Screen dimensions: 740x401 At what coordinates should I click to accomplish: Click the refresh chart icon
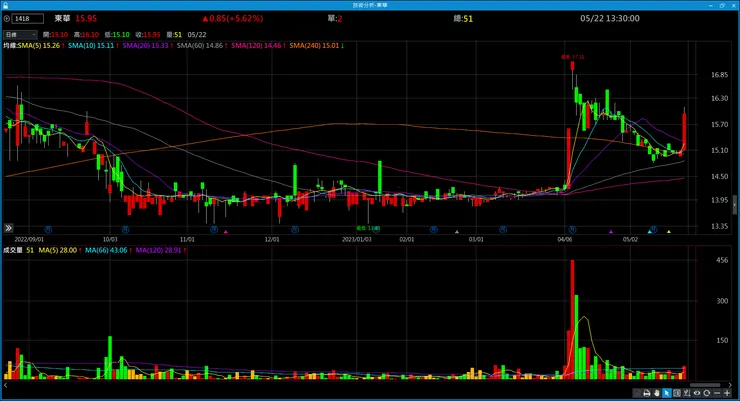[x=706, y=393]
